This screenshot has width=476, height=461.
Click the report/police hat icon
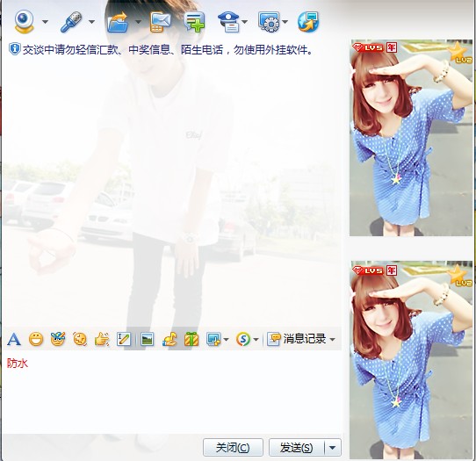tap(229, 22)
